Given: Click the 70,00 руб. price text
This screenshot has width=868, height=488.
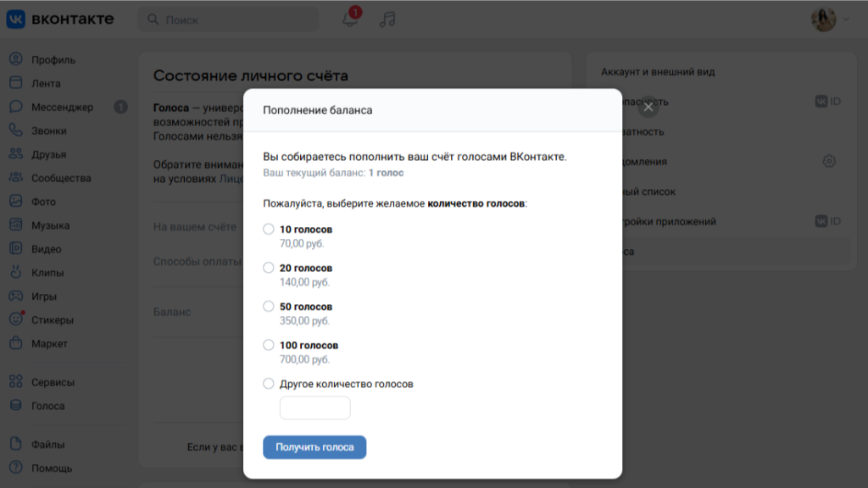Looking at the screenshot, I should (302, 244).
